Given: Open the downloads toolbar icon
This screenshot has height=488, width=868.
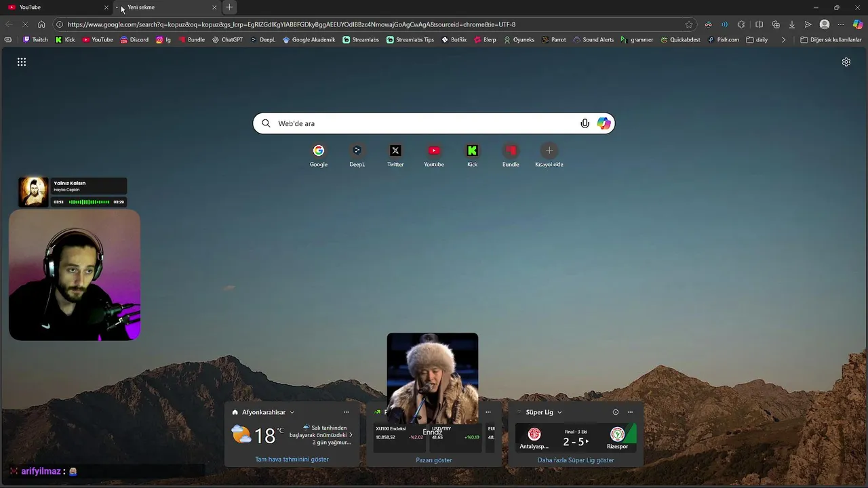Looking at the screenshot, I should coord(791,24).
